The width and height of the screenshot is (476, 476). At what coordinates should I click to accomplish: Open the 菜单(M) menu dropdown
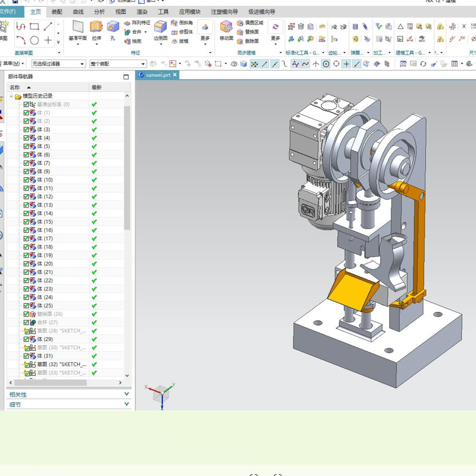[x=13, y=63]
